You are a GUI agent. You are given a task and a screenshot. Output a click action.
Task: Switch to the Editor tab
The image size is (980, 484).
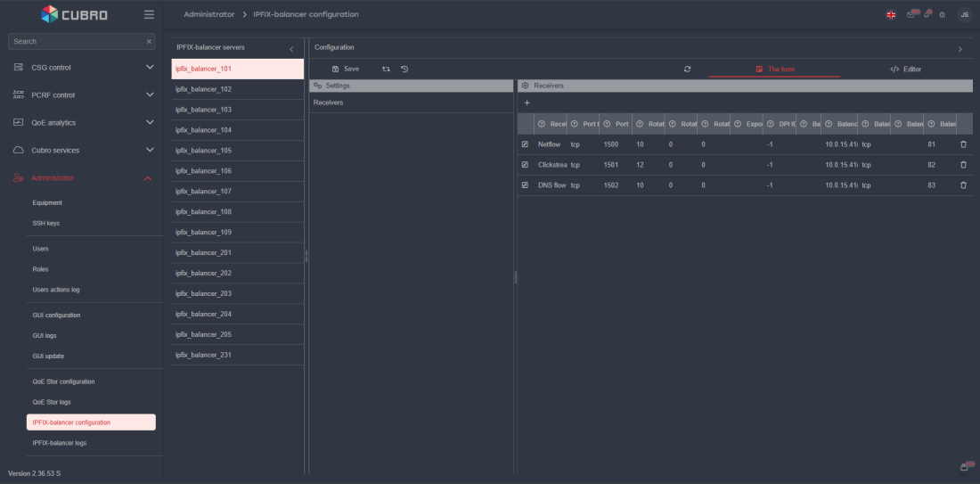click(905, 69)
